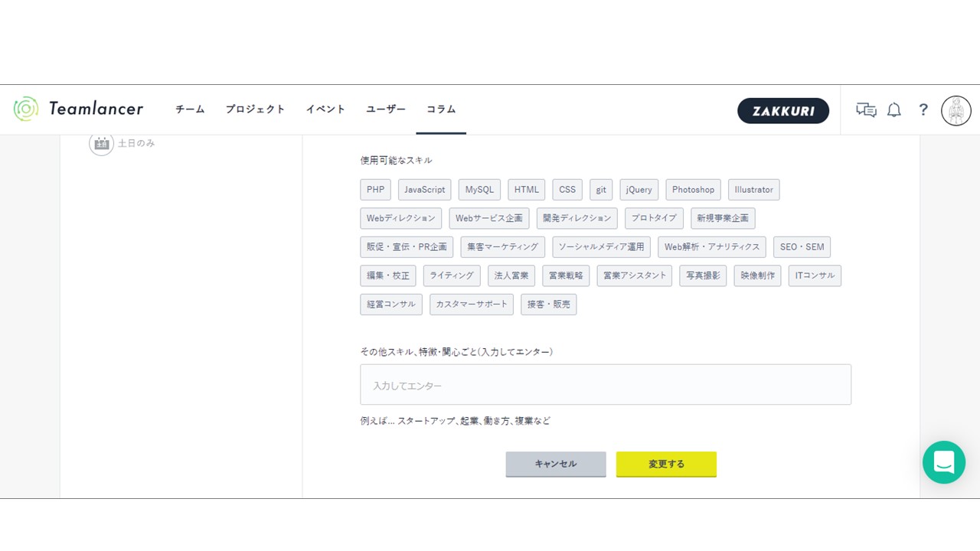The height and width of the screenshot is (551, 980).
Task: Open the green chat support widget
Action: [943, 462]
